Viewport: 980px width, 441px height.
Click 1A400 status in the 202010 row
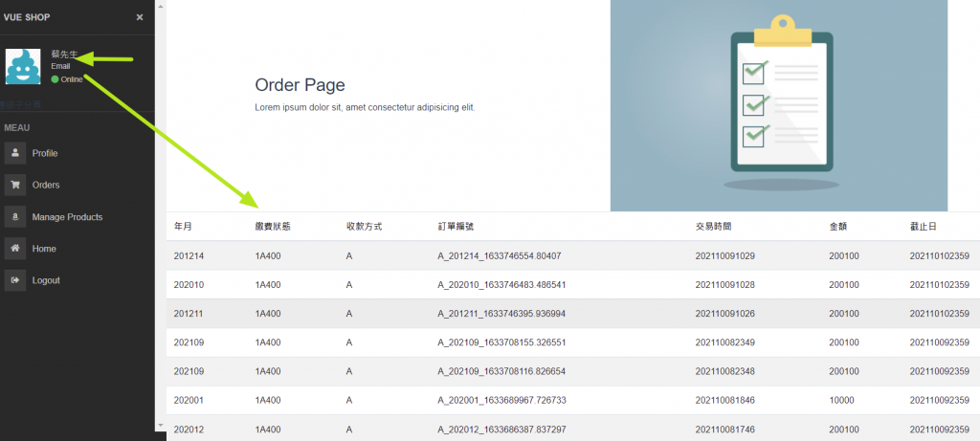(x=268, y=285)
